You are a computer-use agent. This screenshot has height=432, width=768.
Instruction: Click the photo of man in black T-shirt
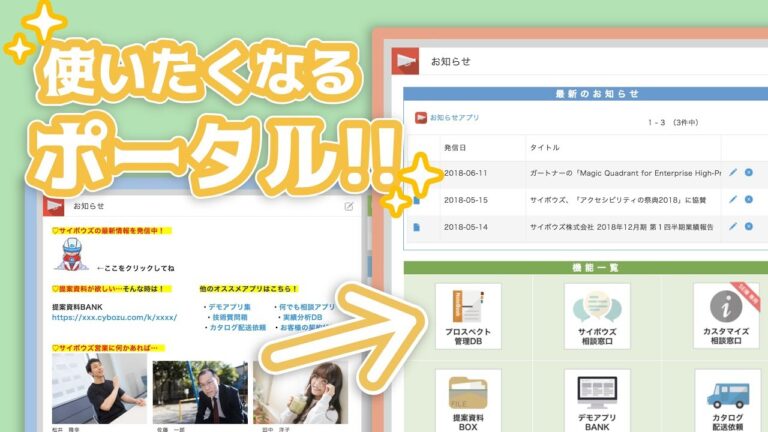click(x=99, y=388)
